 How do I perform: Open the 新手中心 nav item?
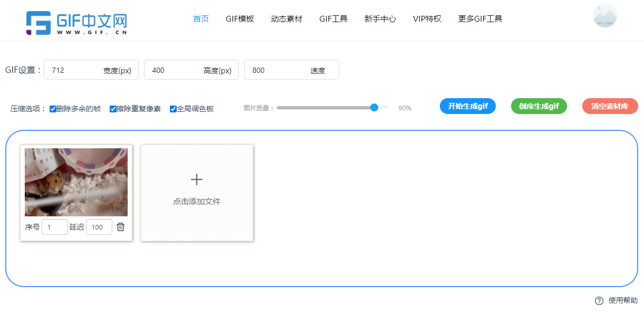tap(380, 19)
